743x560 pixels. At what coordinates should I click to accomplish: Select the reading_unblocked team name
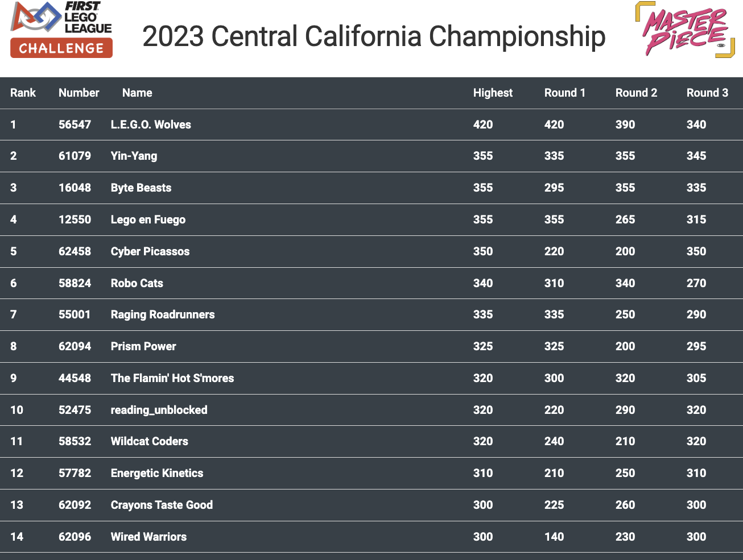pyautogui.click(x=159, y=410)
